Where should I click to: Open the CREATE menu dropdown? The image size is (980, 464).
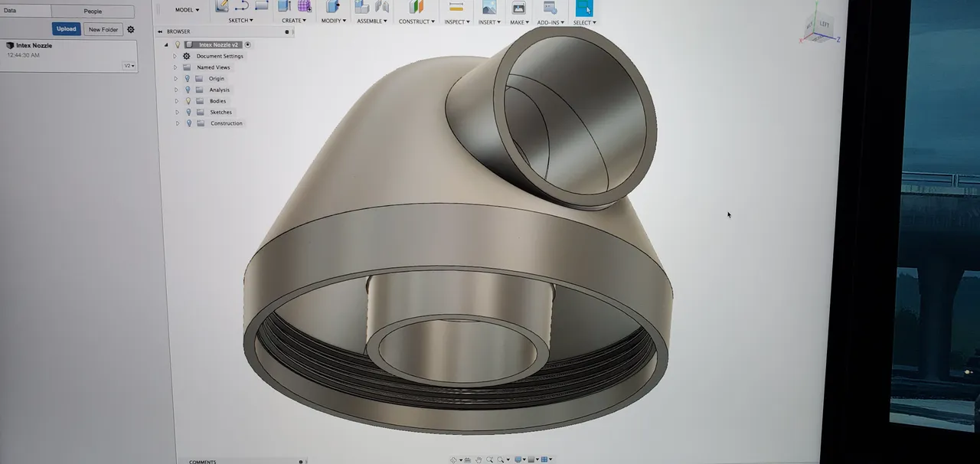coord(295,21)
